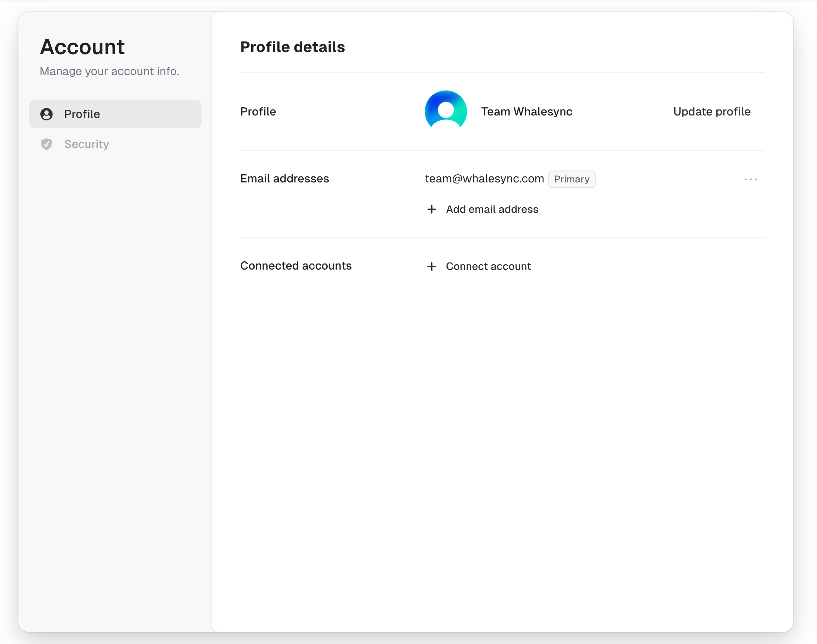Click the Profile details heading
817x644 pixels.
pyautogui.click(x=293, y=47)
